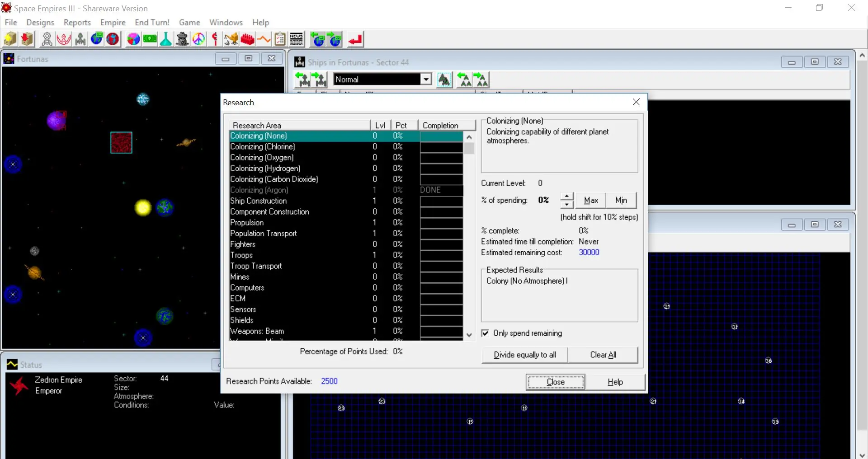Open the File menu
This screenshot has width=868, height=459.
point(11,22)
